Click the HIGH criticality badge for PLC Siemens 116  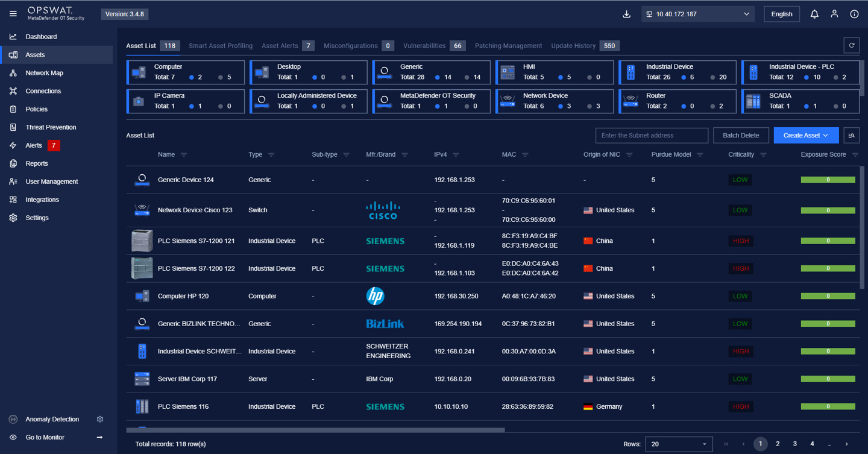coord(740,406)
